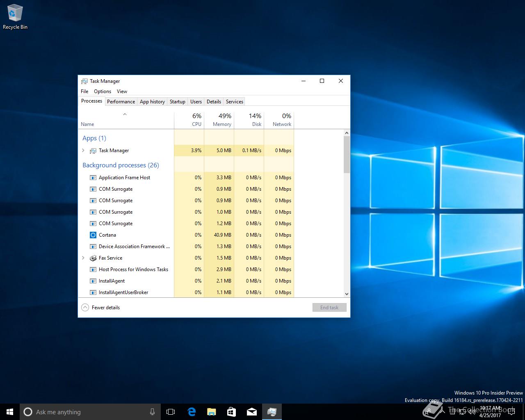Switch to the Users tab
This screenshot has height=420, width=525.
tap(196, 102)
